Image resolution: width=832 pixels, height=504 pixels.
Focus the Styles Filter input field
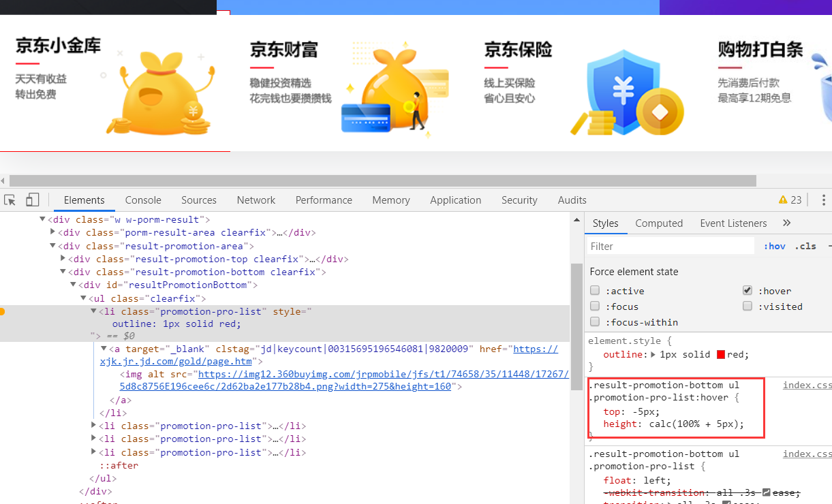pyautogui.click(x=671, y=246)
